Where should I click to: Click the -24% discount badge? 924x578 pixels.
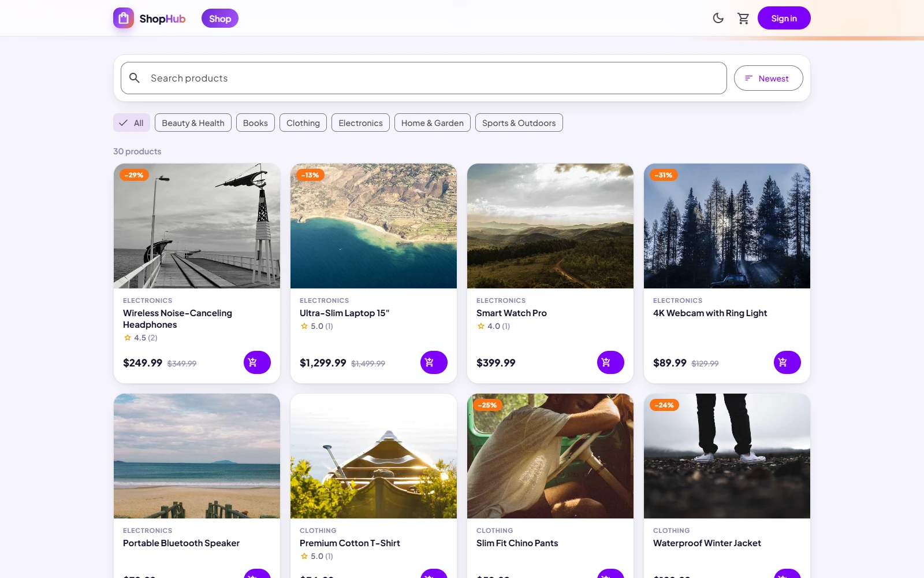(664, 405)
